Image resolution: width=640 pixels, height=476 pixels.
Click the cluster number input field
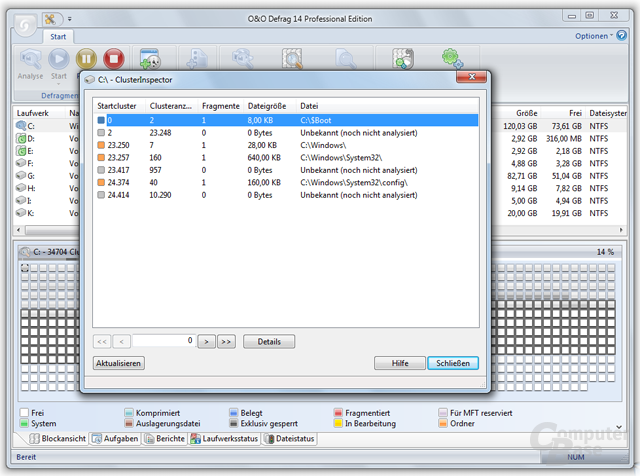[164, 340]
